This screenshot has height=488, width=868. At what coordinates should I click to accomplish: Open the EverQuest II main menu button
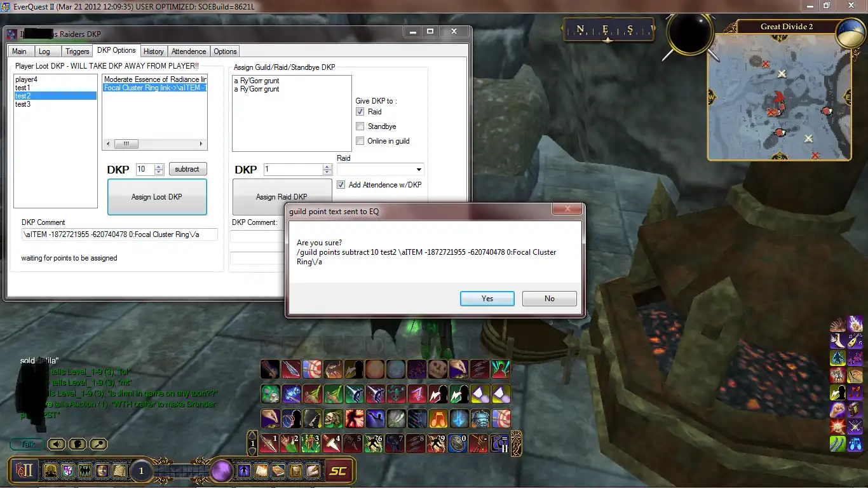[24, 471]
